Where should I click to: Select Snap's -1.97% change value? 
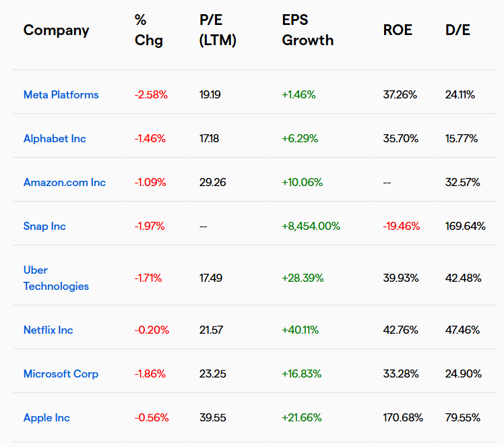[150, 226]
